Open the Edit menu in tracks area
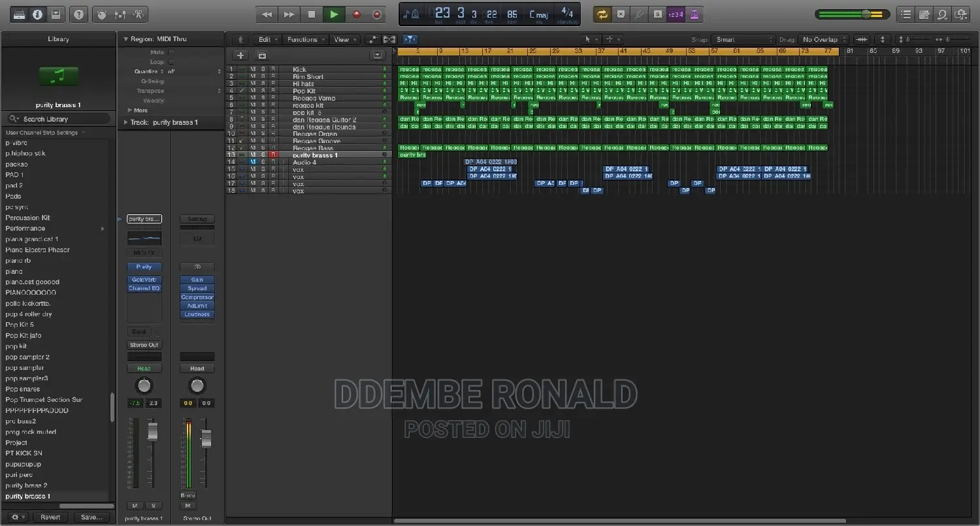 tap(267, 39)
